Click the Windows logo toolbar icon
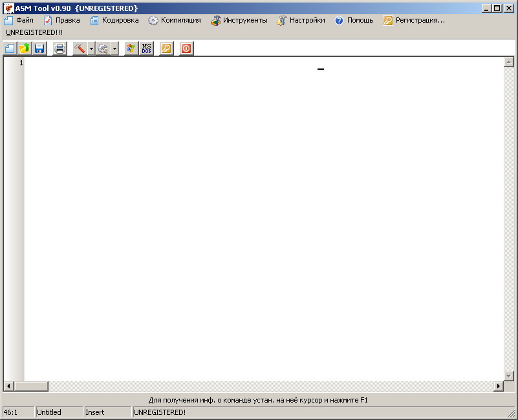518x420 pixels. (x=131, y=48)
